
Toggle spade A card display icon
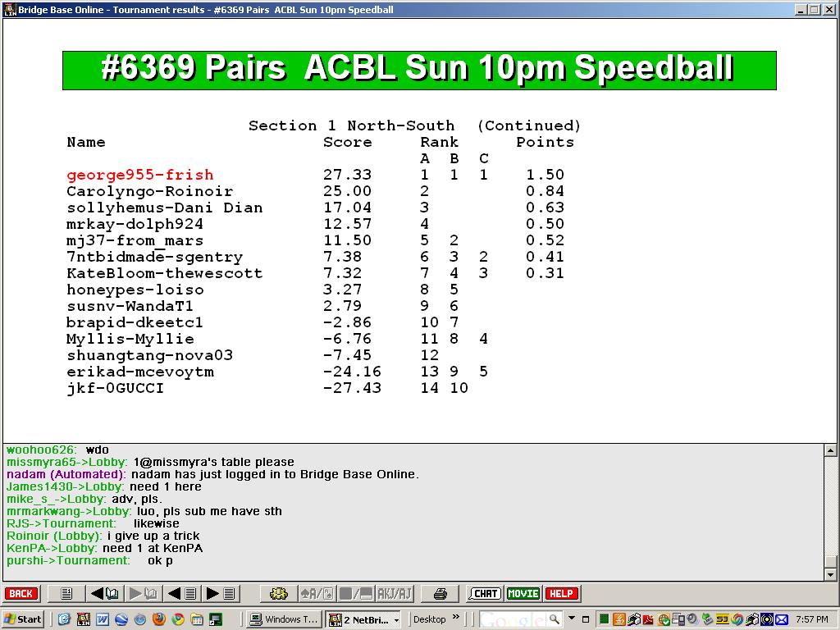pyautogui.click(x=317, y=594)
